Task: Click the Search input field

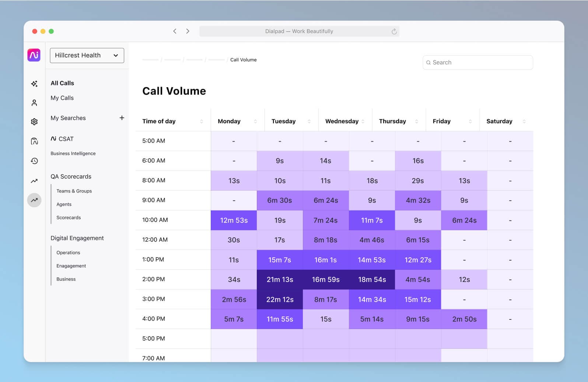Action: pos(478,63)
